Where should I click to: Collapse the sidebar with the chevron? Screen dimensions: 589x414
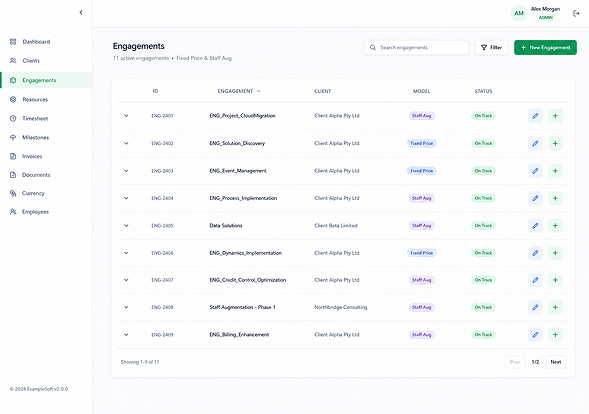point(81,12)
